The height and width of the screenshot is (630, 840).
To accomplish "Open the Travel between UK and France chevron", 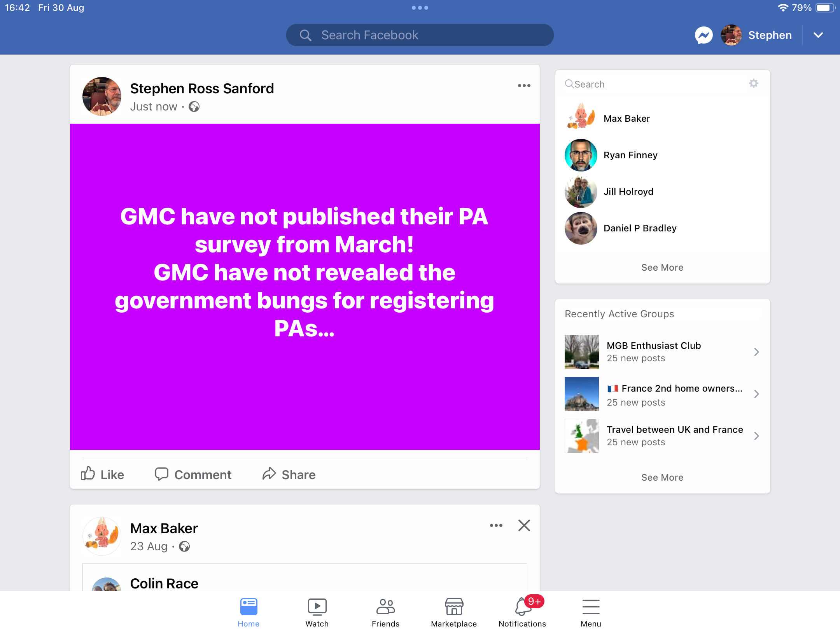I will coord(756,436).
